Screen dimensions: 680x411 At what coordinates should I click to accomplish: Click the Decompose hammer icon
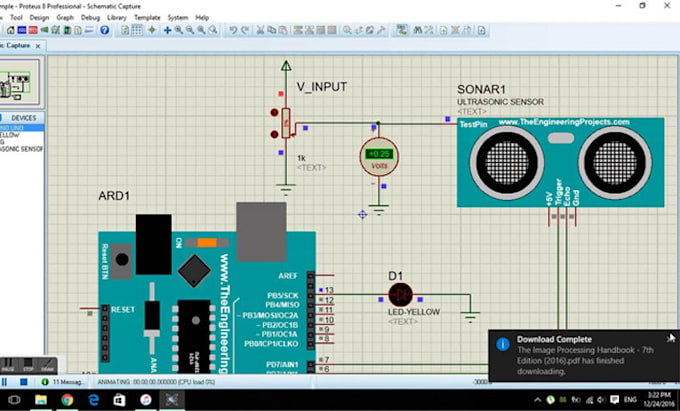pos(381,30)
